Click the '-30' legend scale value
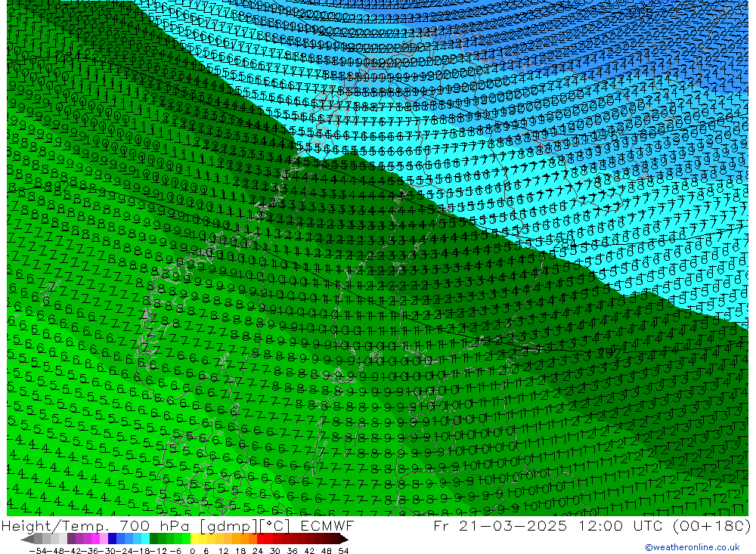Image resolution: width=756 pixels, height=554 pixels. click(107, 551)
